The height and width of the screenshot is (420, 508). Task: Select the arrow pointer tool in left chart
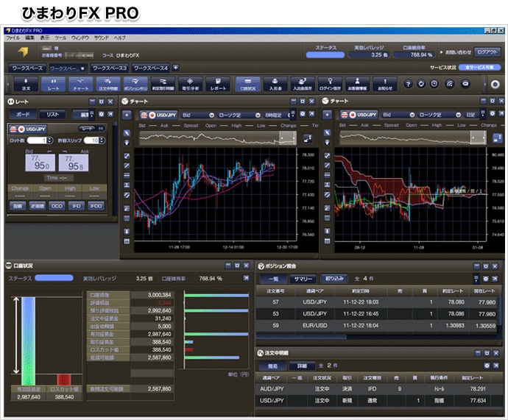(127, 133)
